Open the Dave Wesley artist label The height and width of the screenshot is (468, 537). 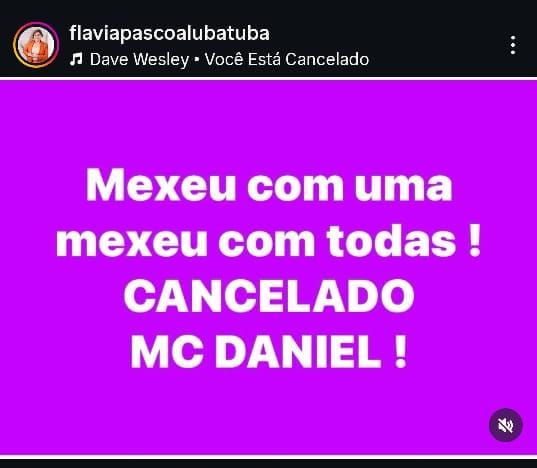tap(139, 59)
